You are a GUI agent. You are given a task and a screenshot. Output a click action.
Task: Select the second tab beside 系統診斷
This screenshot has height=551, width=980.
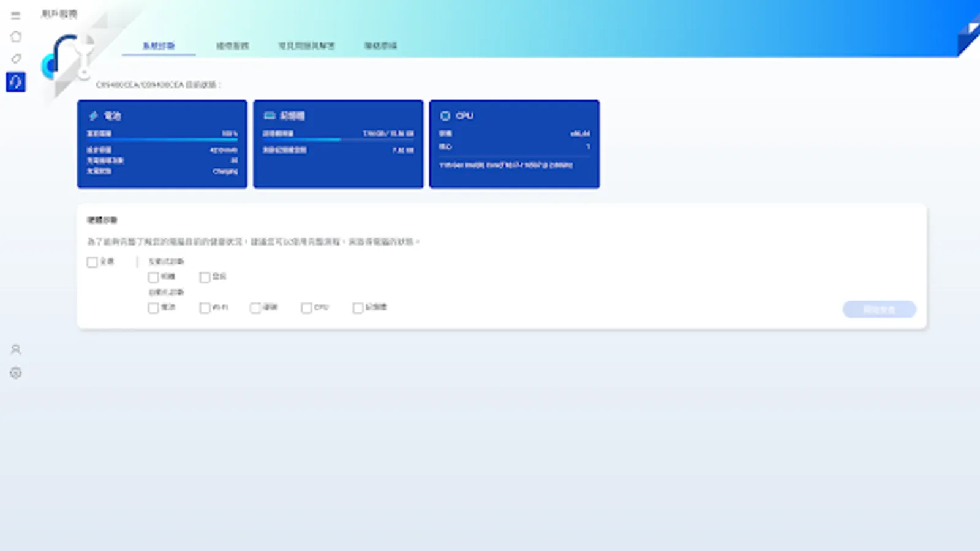click(233, 45)
